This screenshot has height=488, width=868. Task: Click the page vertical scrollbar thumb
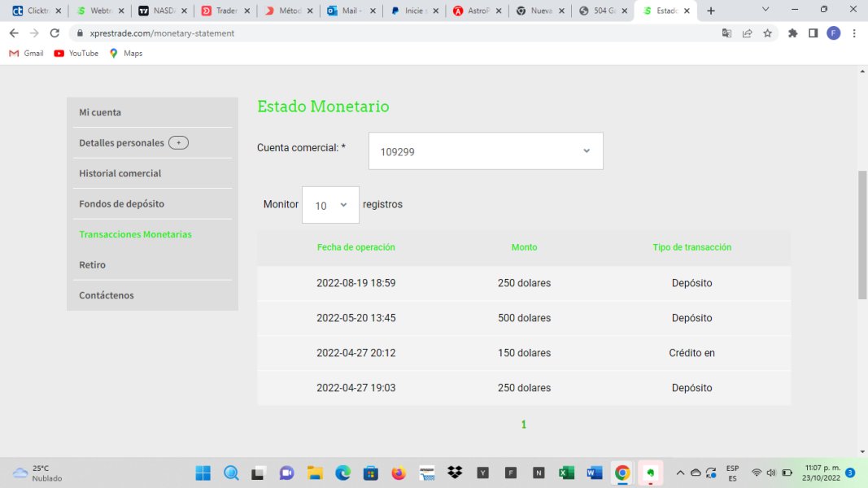point(862,235)
